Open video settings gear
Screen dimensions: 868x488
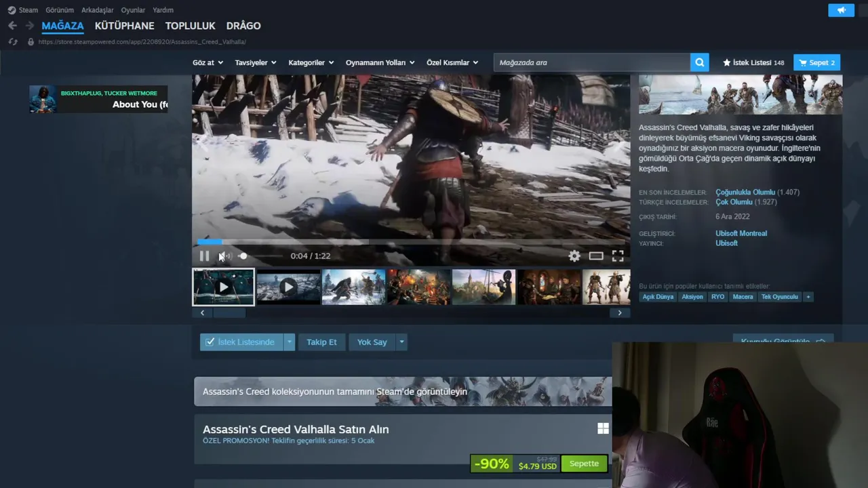click(x=574, y=256)
